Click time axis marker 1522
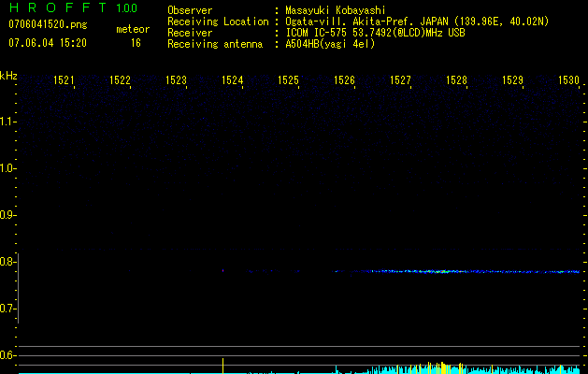 click(120, 80)
